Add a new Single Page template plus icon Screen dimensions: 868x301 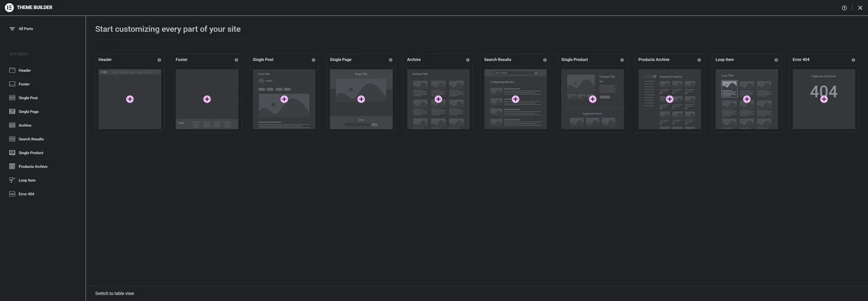click(361, 99)
